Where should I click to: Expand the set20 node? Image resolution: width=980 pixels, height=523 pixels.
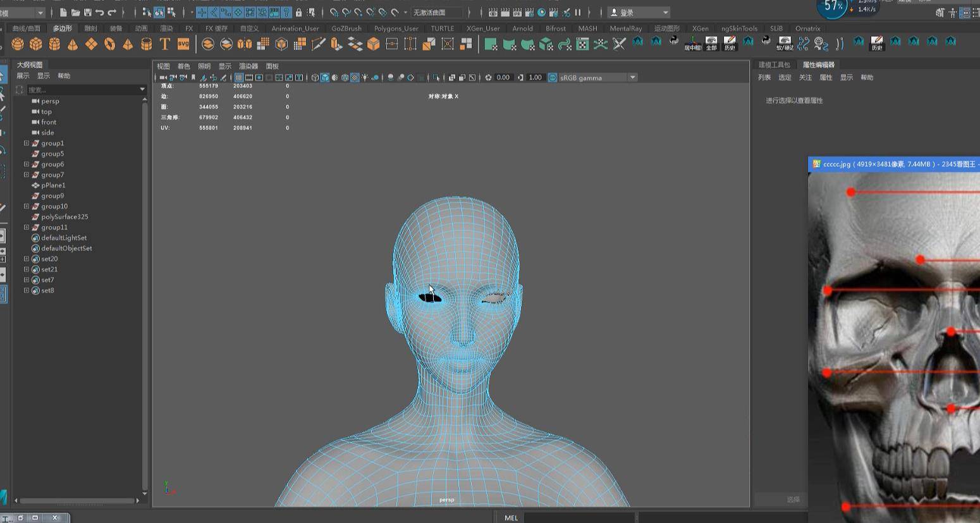tap(27, 259)
